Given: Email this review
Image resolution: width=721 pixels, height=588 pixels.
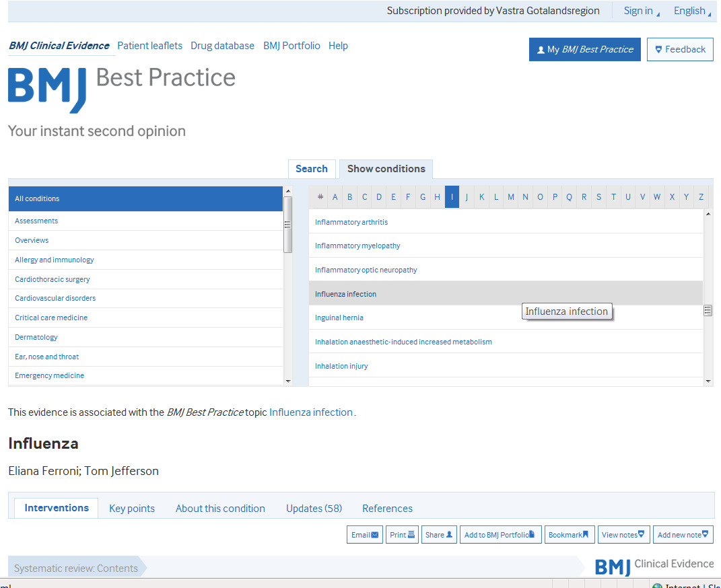Looking at the screenshot, I should tap(365, 535).
